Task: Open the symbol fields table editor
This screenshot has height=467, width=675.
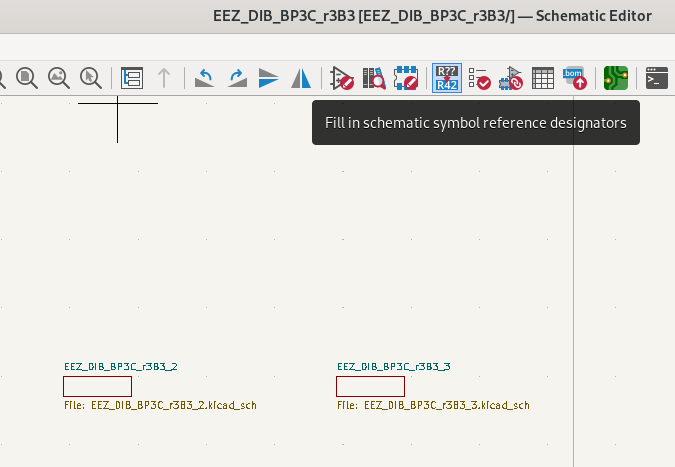Action: 542,78
